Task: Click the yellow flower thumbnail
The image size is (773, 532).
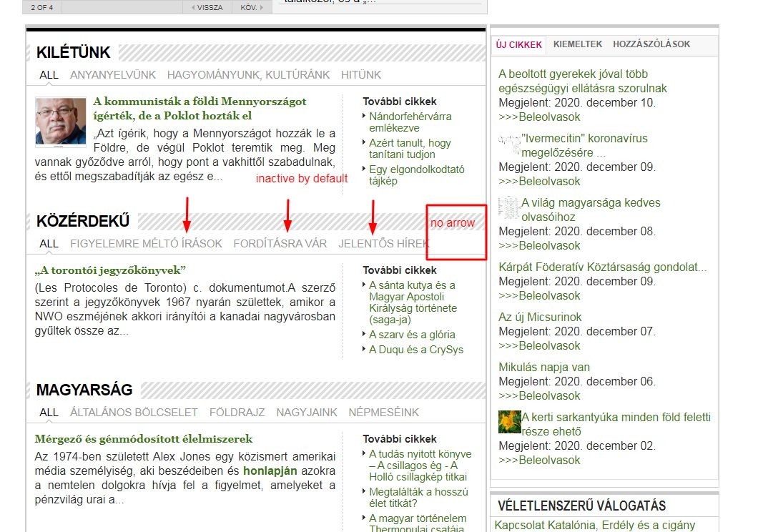Action: pyautogui.click(x=510, y=422)
